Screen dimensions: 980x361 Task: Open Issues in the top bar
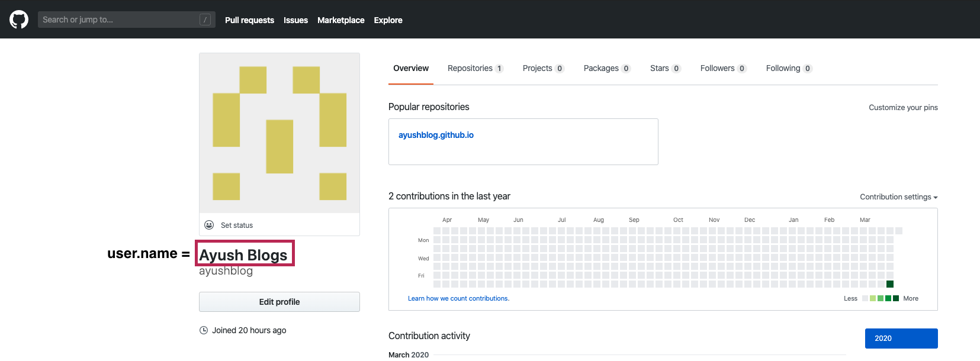[295, 20]
